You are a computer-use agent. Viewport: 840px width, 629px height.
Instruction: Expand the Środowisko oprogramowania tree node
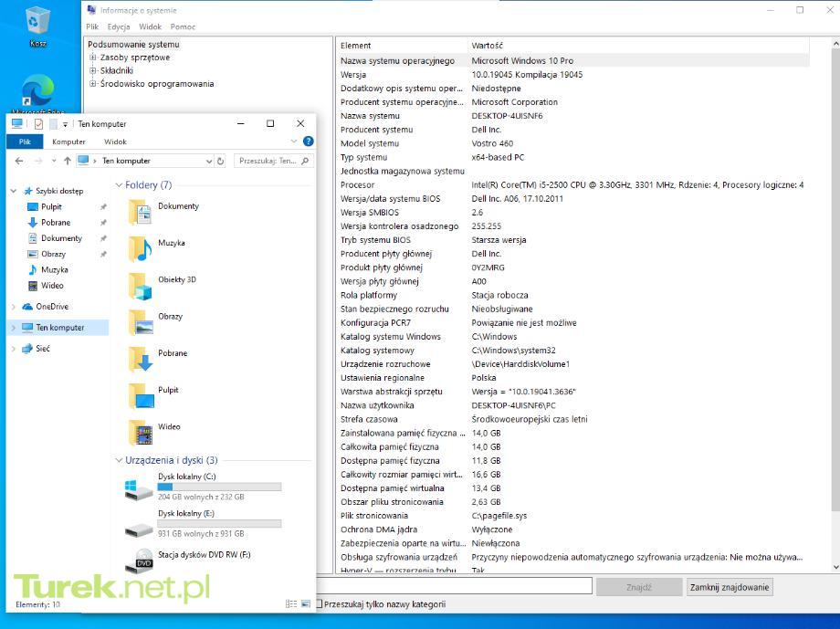click(x=93, y=84)
